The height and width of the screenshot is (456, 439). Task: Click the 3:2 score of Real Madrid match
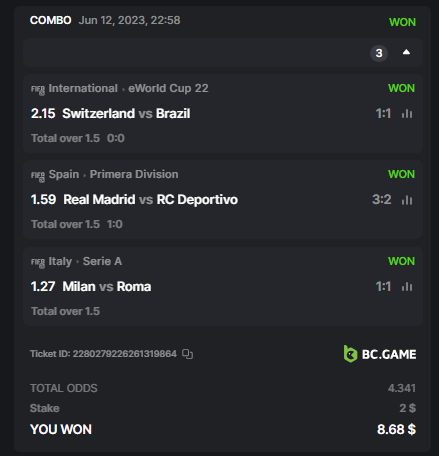[x=382, y=199]
